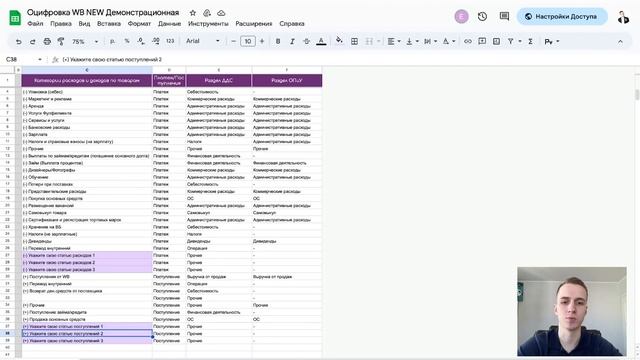This screenshot has height=360, width=640.
Task: Select column header C
Action: tap(87, 70)
